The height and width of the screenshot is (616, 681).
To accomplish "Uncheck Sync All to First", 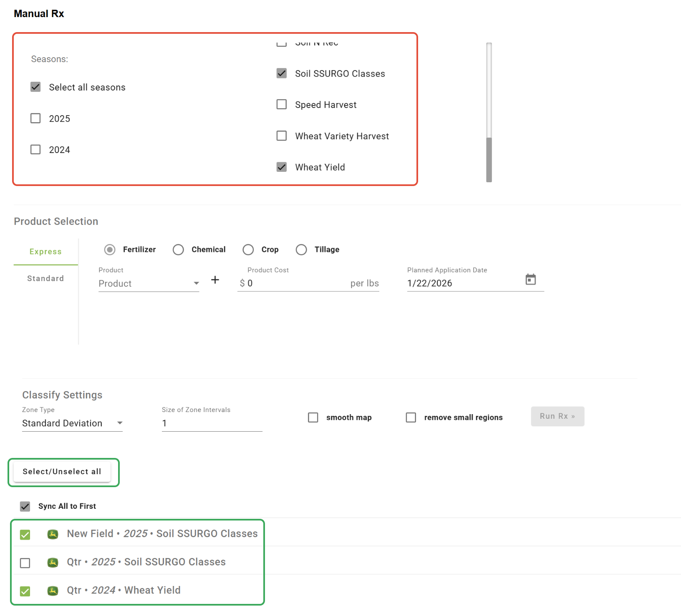I will [x=25, y=506].
